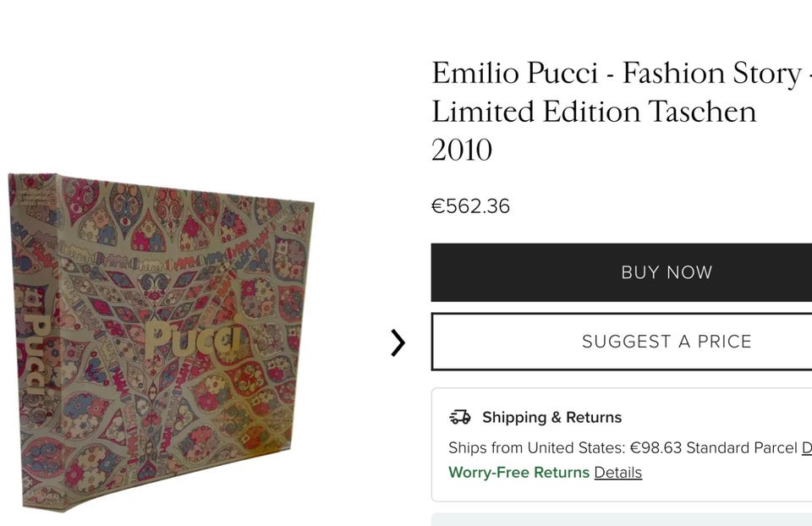Click the cut-off link after Standard Parcel
Viewport: 812px width, 526px height.
point(807,447)
